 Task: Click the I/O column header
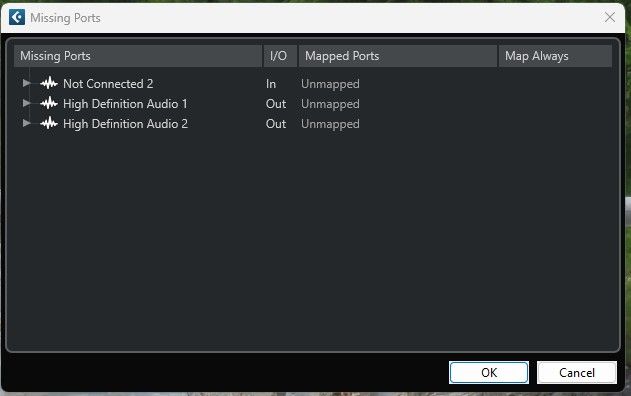click(x=280, y=56)
